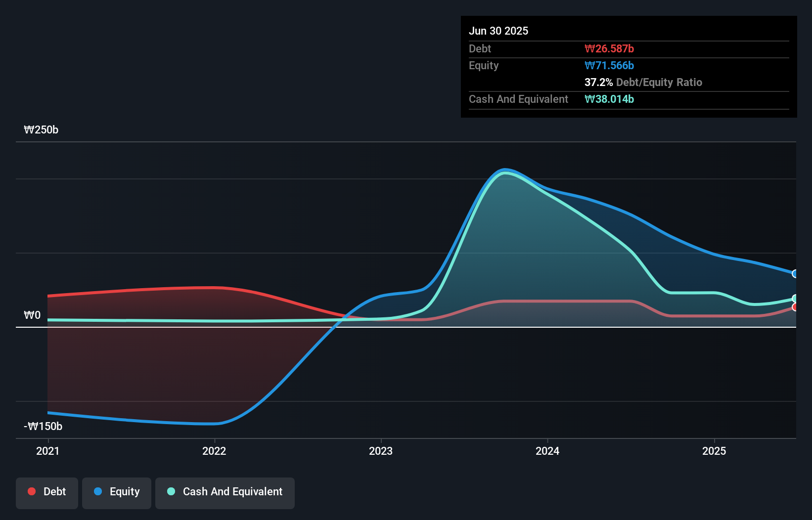Click the teal Cash And Equivalent legend dot
The image size is (812, 520).
point(171,491)
